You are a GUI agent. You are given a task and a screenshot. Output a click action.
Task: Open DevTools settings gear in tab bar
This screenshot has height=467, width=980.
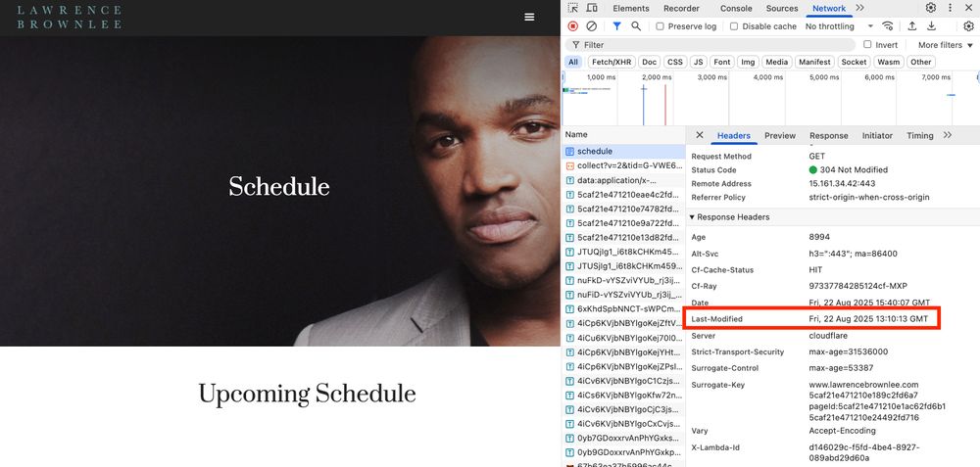931,8
